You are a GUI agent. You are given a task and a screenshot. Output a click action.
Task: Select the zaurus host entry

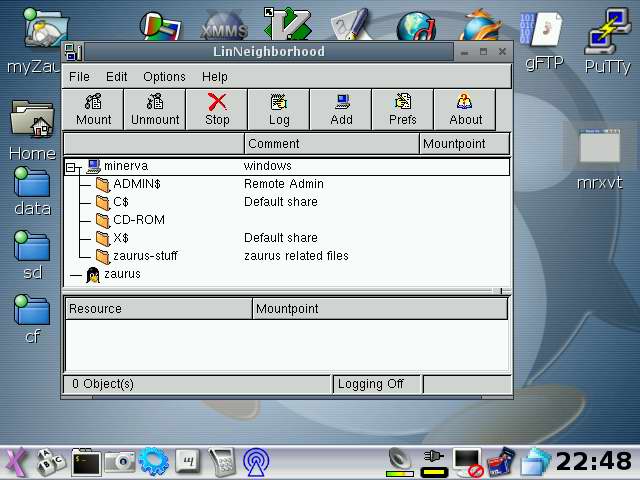[x=121, y=274]
